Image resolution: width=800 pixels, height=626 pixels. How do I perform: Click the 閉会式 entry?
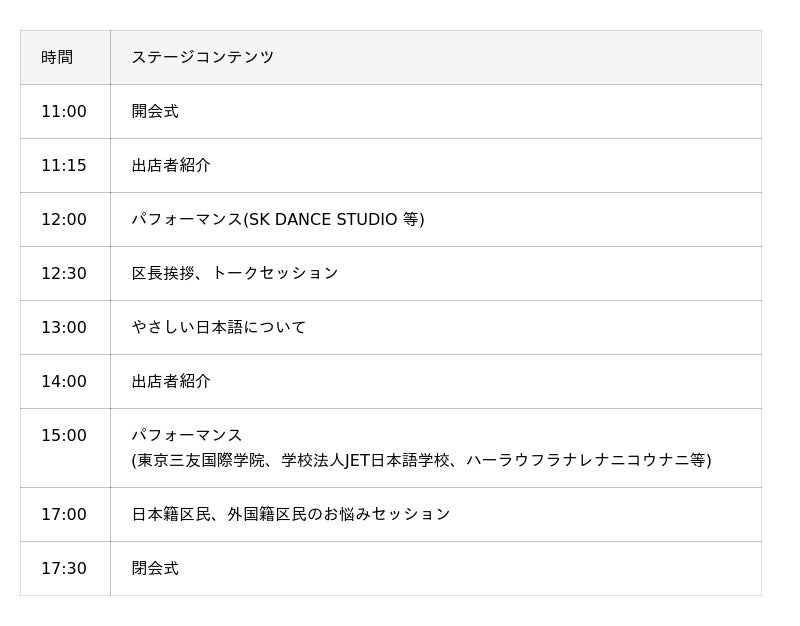tap(155, 569)
